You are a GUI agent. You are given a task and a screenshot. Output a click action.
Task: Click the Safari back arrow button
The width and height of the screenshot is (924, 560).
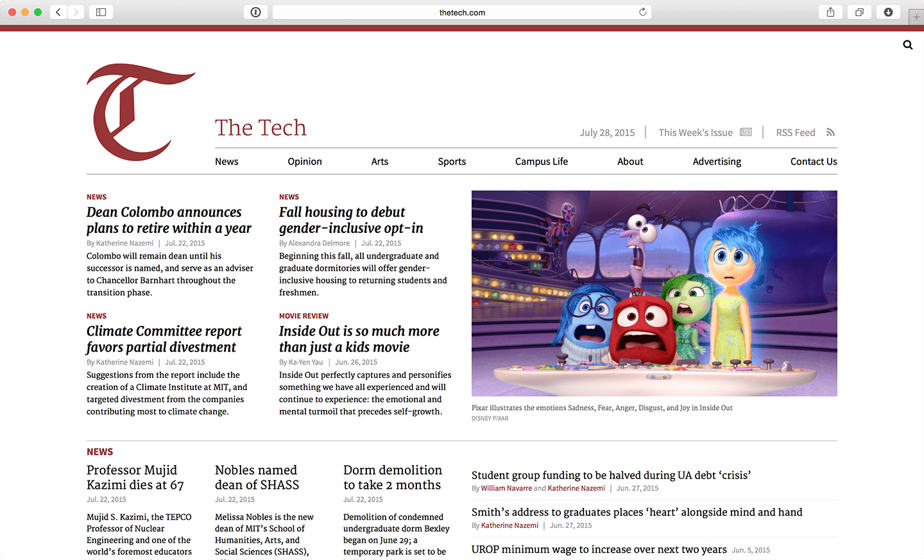(58, 12)
